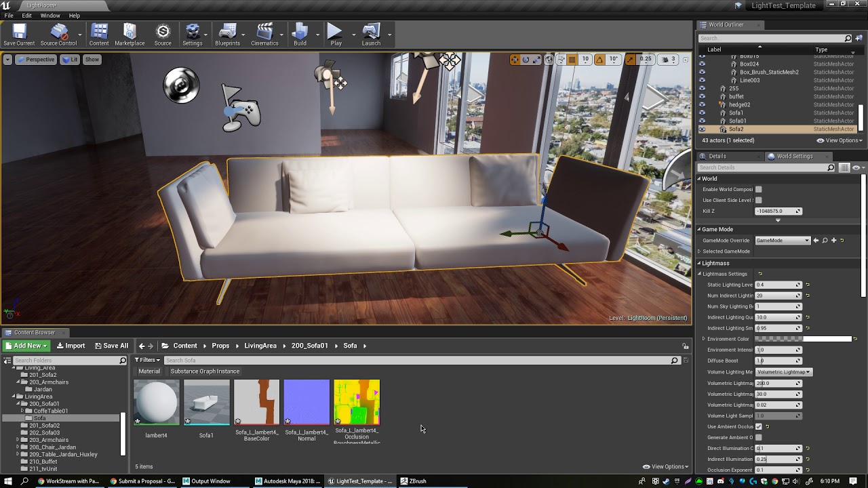This screenshot has height=488, width=868.
Task: Click Save All in Content Browser
Action: click(111, 346)
